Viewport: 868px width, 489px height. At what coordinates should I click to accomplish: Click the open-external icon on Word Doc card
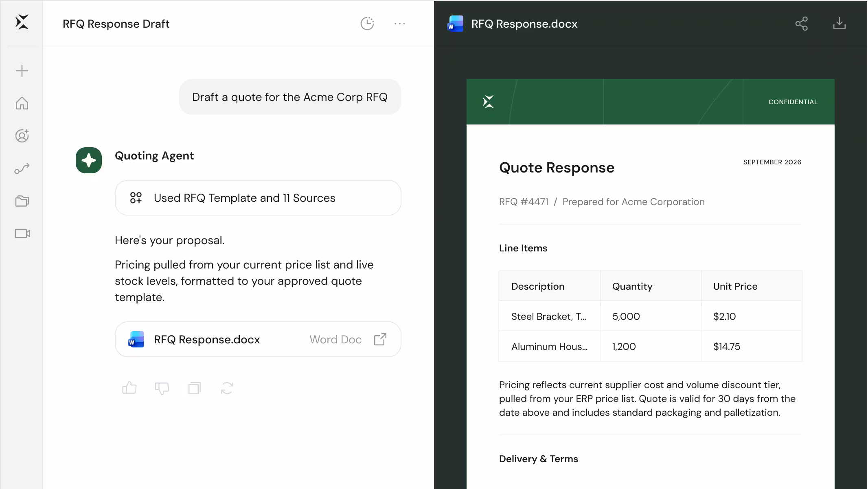[380, 339]
